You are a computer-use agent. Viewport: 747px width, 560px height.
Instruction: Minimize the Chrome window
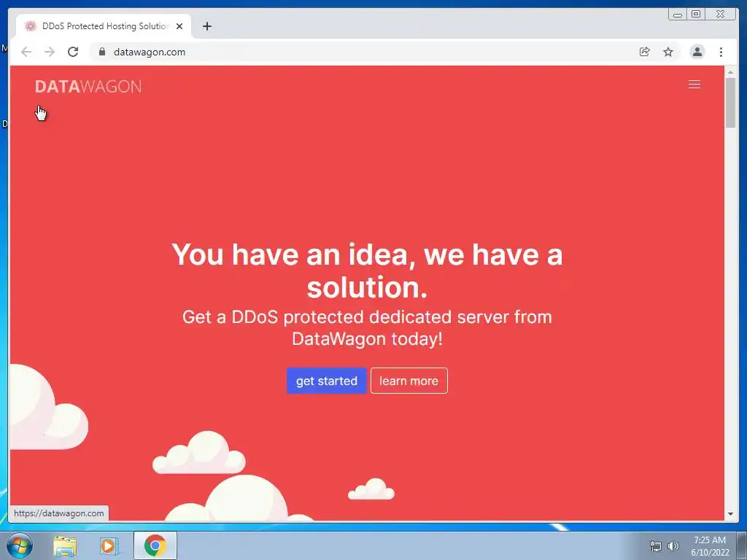point(677,15)
